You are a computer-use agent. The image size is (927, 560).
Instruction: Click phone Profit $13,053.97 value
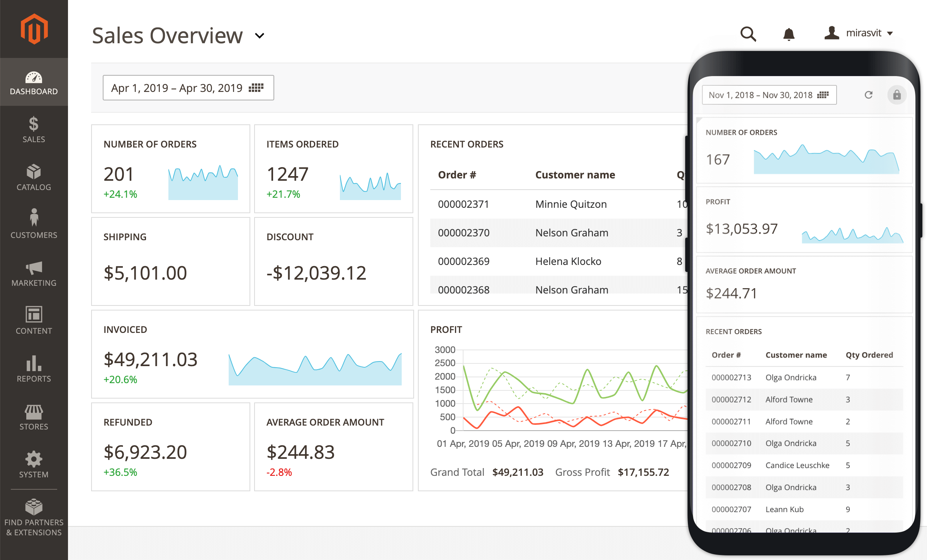pyautogui.click(x=742, y=229)
